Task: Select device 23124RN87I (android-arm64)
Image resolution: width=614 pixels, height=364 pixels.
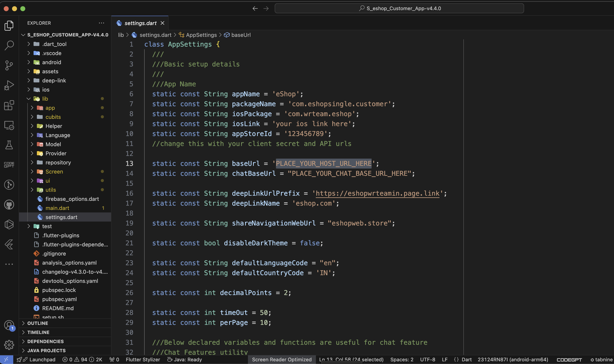Action: tap(513, 360)
